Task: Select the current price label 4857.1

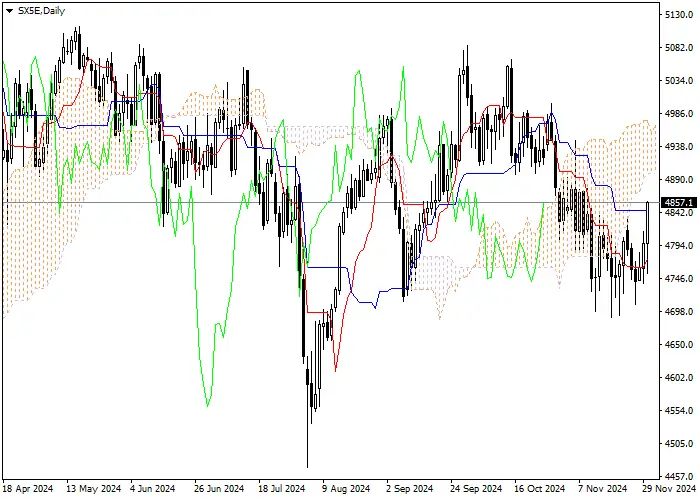Action: click(679, 203)
